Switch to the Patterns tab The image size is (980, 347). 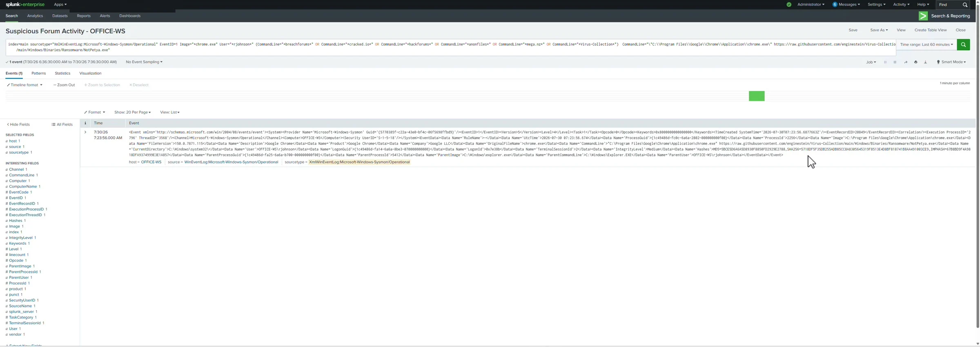tap(38, 73)
